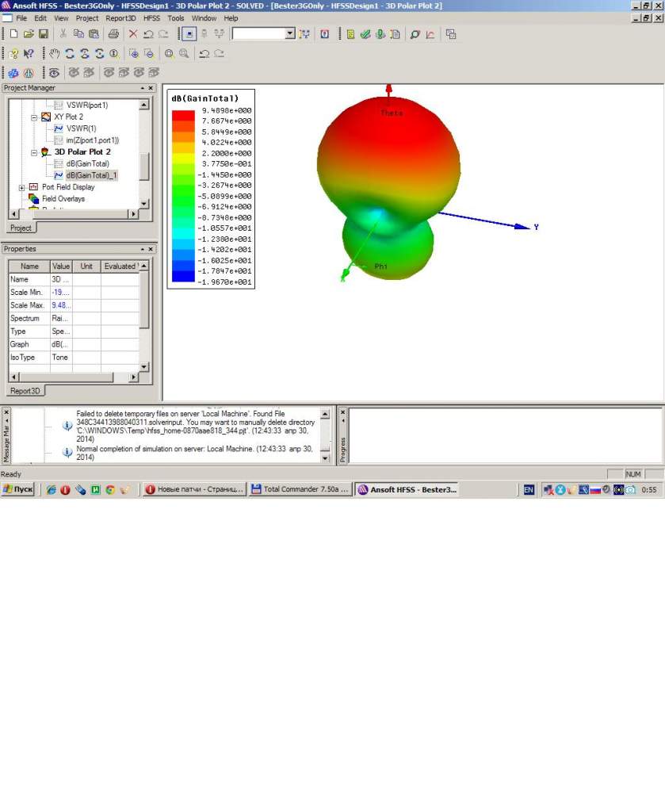Click the IsoType Tone value cell
Image resolution: width=665 pixels, height=812 pixels.
(61, 358)
